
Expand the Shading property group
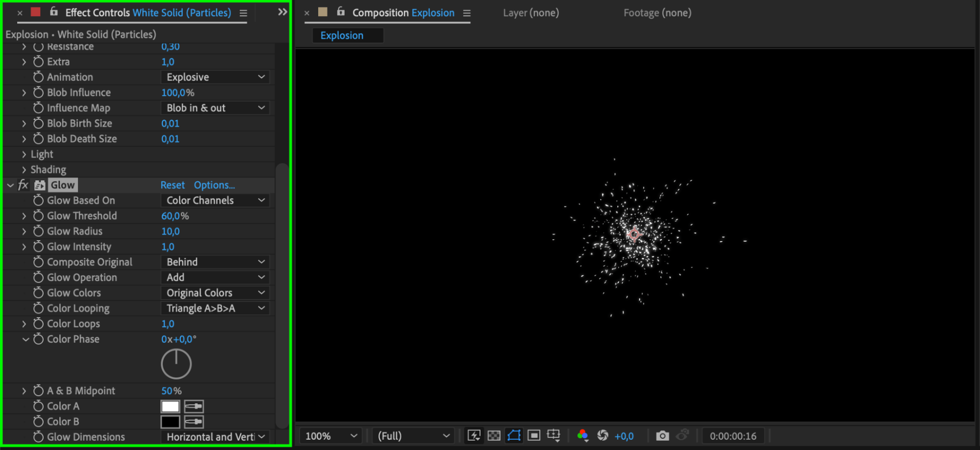coord(24,170)
